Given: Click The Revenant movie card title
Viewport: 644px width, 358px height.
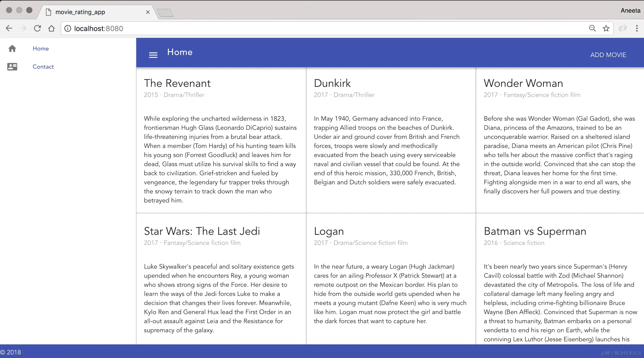Looking at the screenshot, I should click(x=177, y=83).
